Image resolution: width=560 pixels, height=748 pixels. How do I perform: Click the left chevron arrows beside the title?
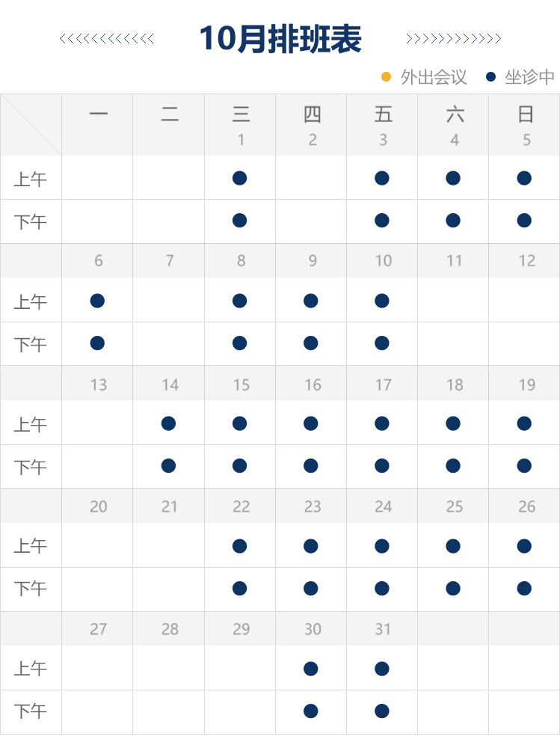point(106,39)
